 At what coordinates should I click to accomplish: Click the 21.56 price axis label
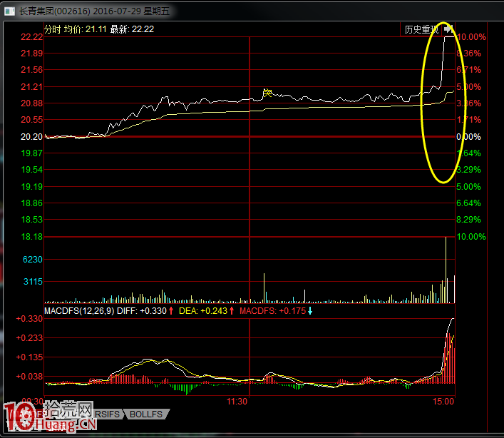tap(32, 70)
